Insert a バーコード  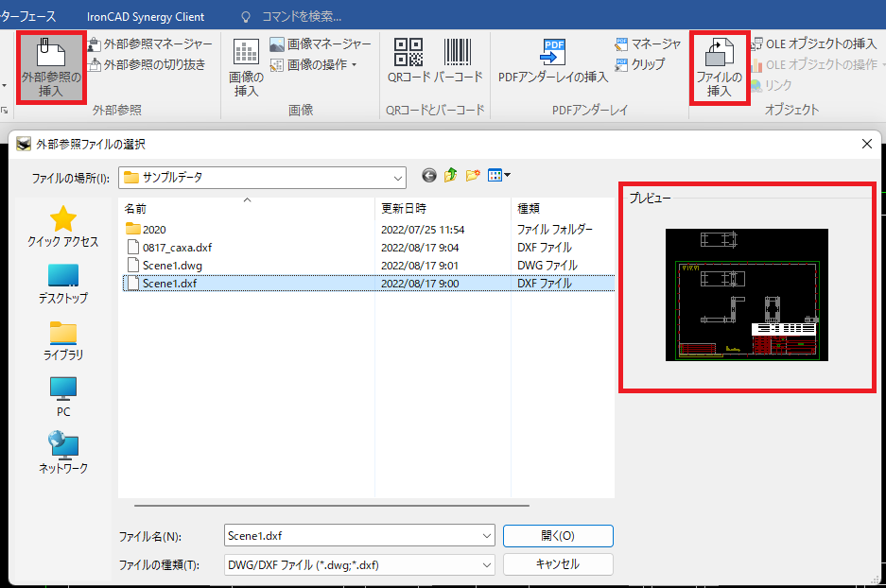point(460,60)
